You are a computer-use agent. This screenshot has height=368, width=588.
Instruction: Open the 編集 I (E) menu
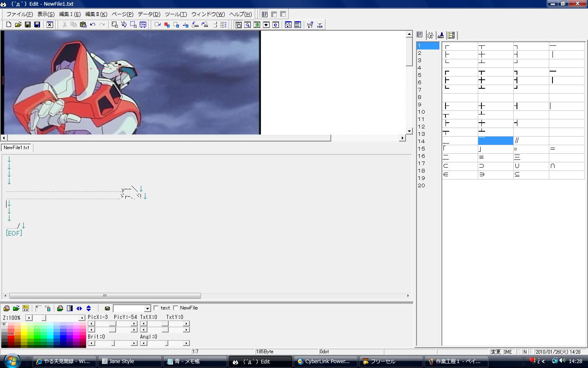point(70,14)
